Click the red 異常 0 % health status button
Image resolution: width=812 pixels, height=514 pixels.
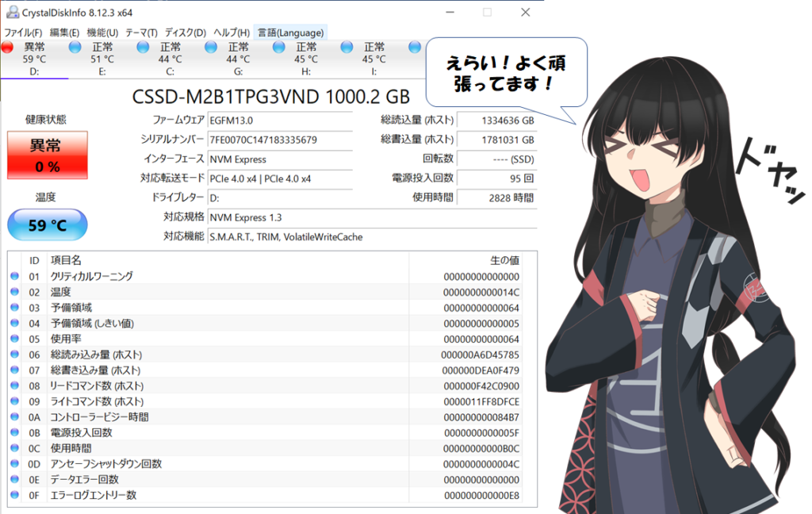pos(47,155)
